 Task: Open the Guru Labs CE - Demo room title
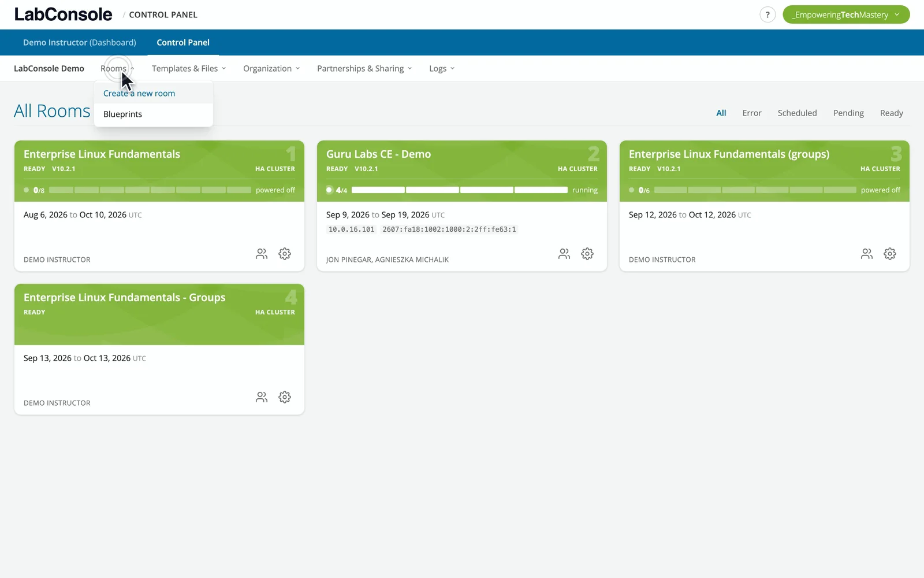pyautogui.click(x=378, y=154)
